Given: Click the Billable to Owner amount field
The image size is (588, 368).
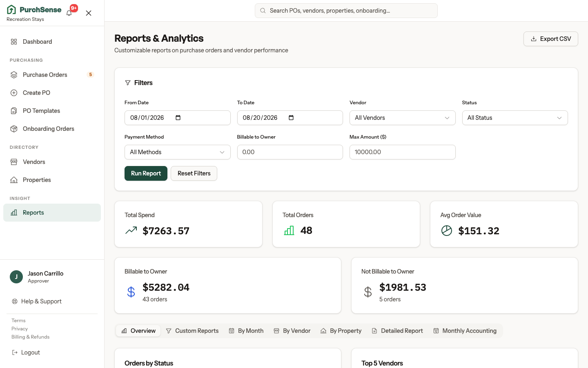Looking at the screenshot, I should click(x=290, y=152).
